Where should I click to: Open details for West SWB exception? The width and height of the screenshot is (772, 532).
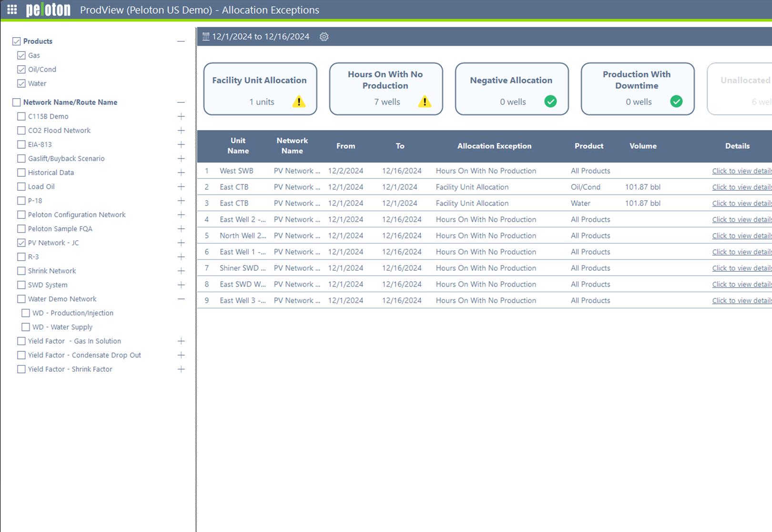click(x=742, y=171)
